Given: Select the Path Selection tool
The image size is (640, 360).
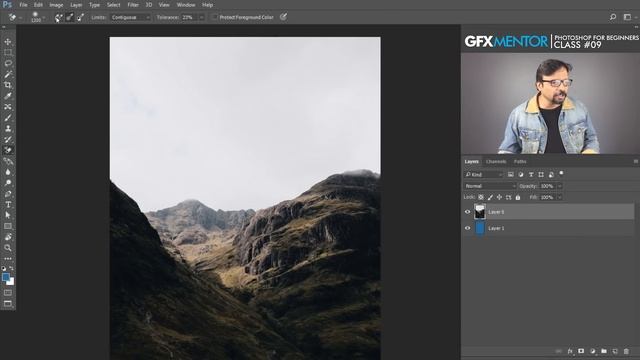Looking at the screenshot, I should [x=8, y=215].
